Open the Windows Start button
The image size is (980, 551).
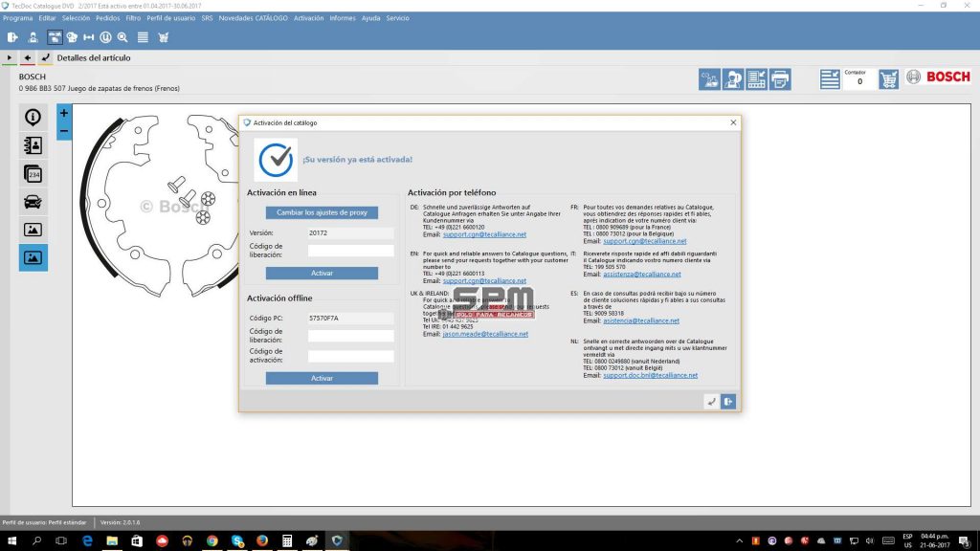coord(11,540)
